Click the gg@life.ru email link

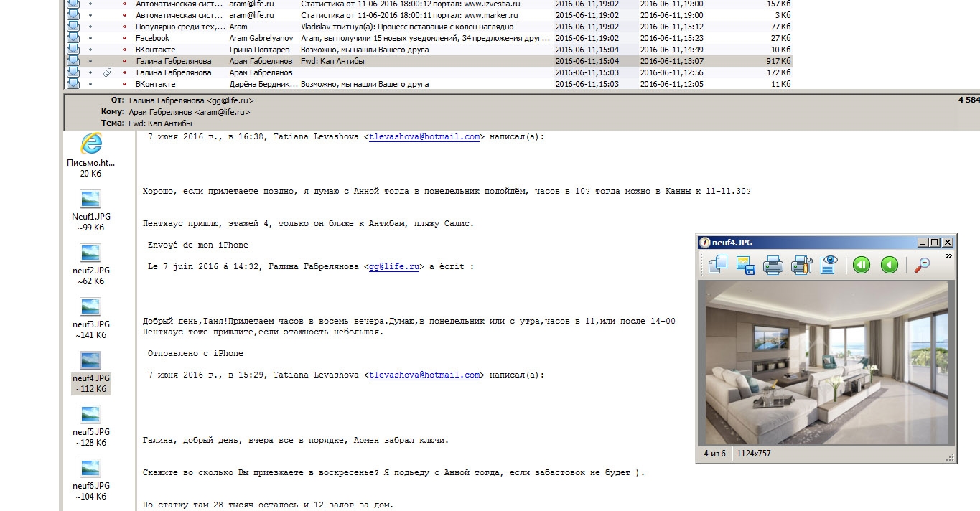(393, 267)
